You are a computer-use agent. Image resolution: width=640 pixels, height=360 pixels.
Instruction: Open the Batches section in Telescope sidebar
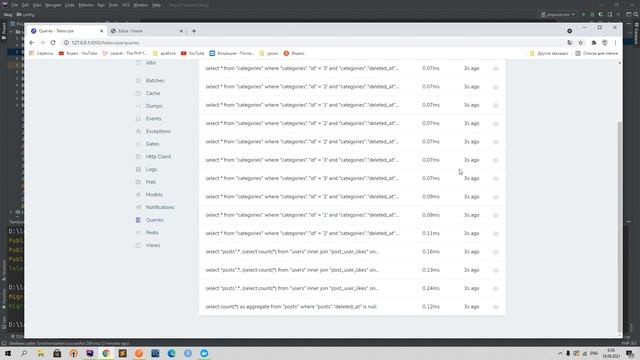tap(155, 80)
